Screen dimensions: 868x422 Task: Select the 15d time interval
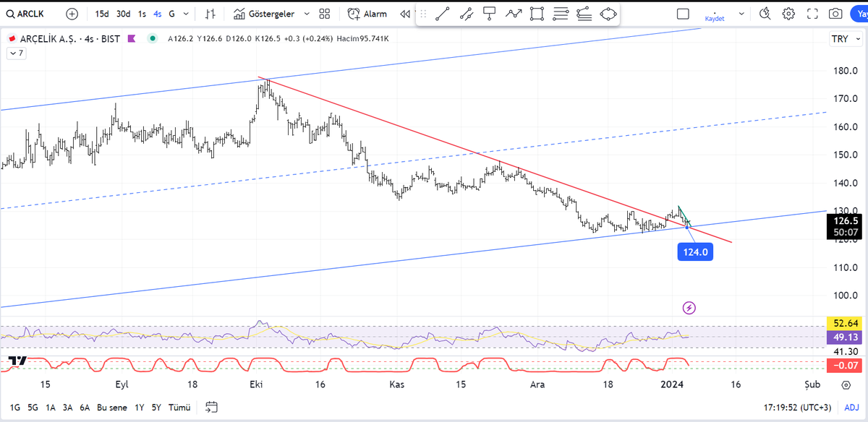[102, 14]
